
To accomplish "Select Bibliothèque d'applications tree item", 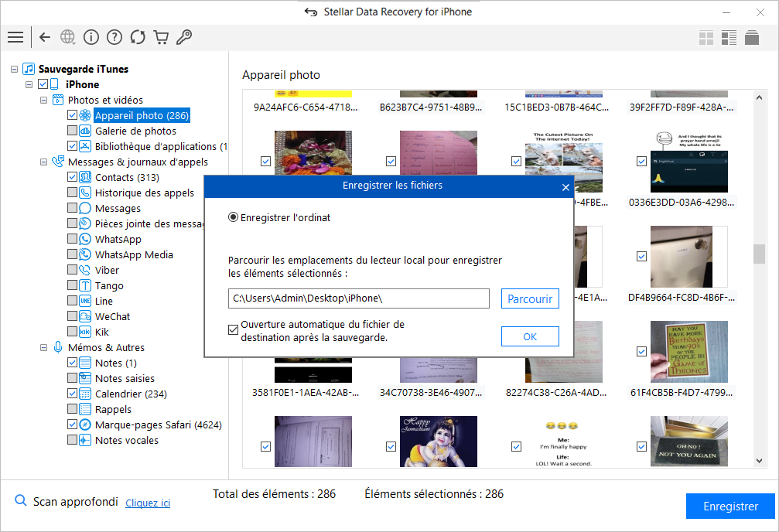I will click(161, 147).
